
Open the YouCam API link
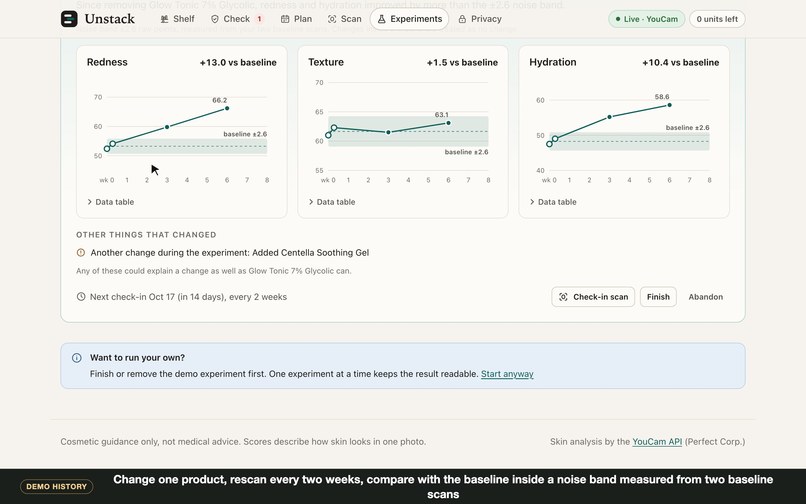point(657,441)
